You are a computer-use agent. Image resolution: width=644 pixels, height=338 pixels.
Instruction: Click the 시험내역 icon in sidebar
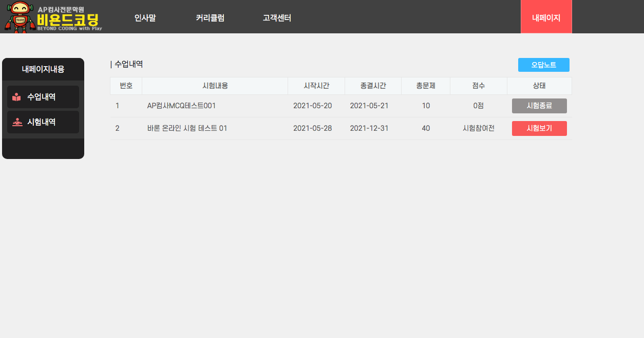pos(17,122)
